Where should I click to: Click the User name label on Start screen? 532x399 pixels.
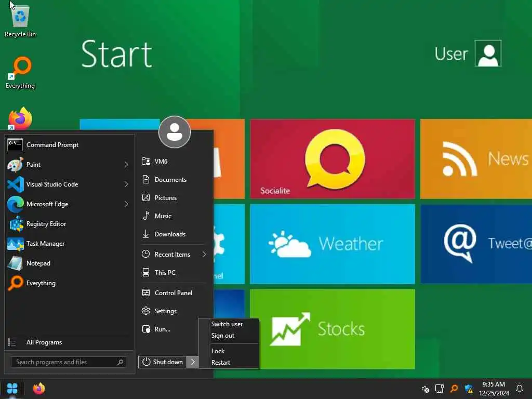451,54
